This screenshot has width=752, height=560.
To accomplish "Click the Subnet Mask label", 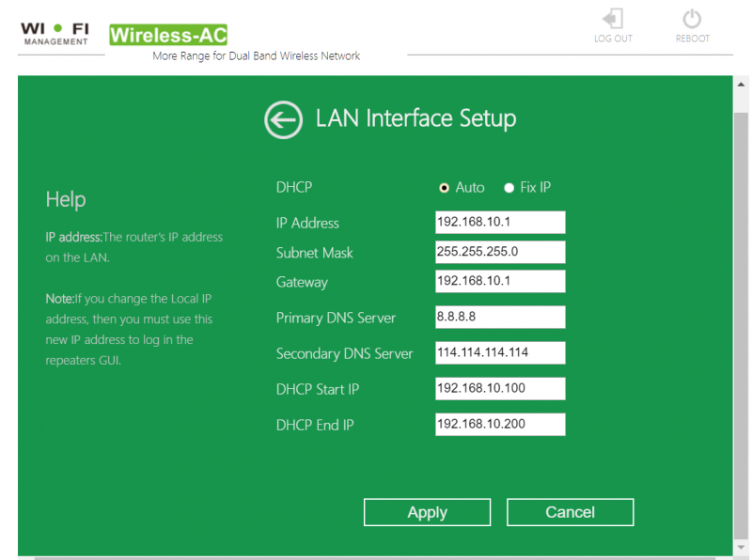I will [315, 253].
